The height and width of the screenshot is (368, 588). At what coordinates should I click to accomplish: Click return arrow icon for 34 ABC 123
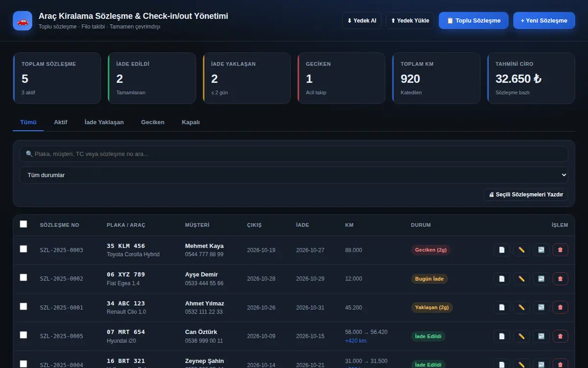[x=541, y=307]
